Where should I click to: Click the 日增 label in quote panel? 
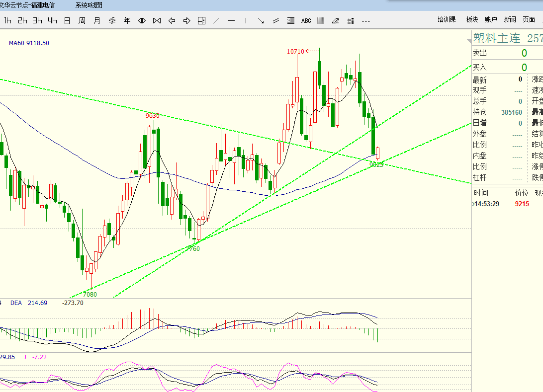[x=480, y=123]
